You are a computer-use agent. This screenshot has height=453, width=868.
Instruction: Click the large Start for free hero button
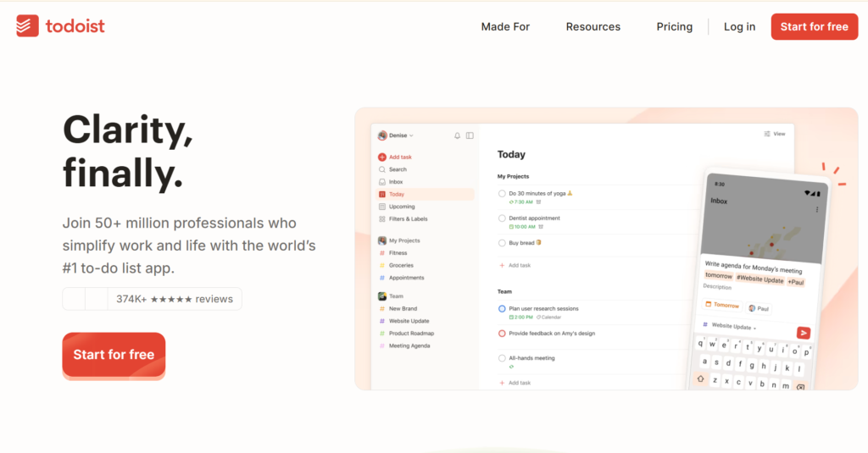[114, 355]
